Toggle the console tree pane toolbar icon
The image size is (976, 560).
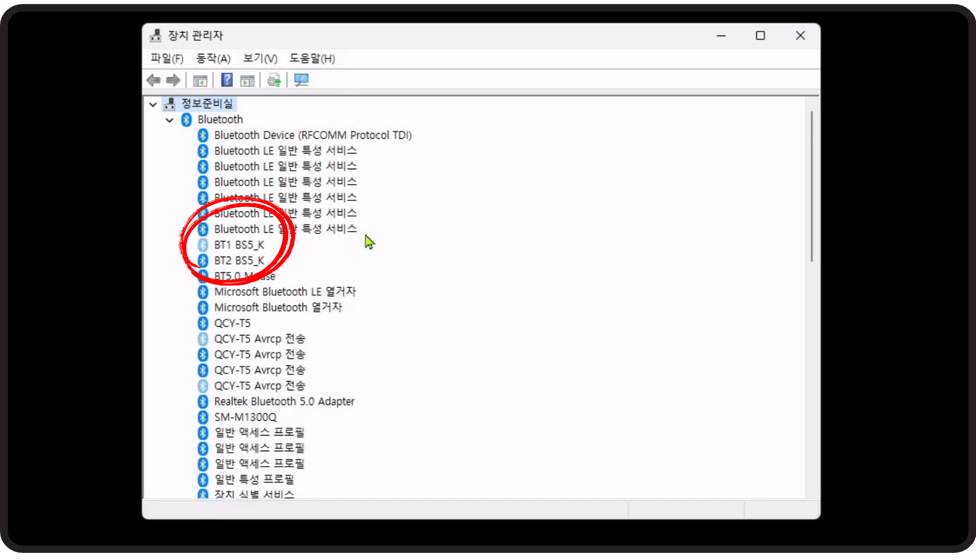coord(200,80)
